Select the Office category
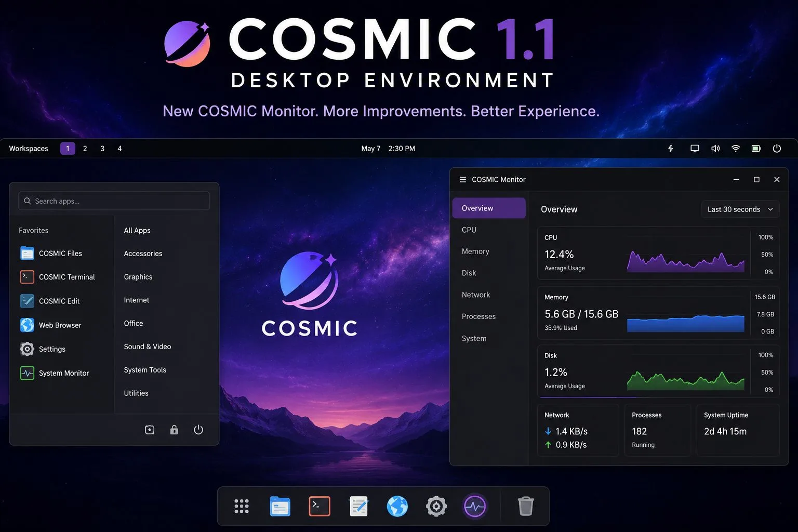 [x=134, y=323]
